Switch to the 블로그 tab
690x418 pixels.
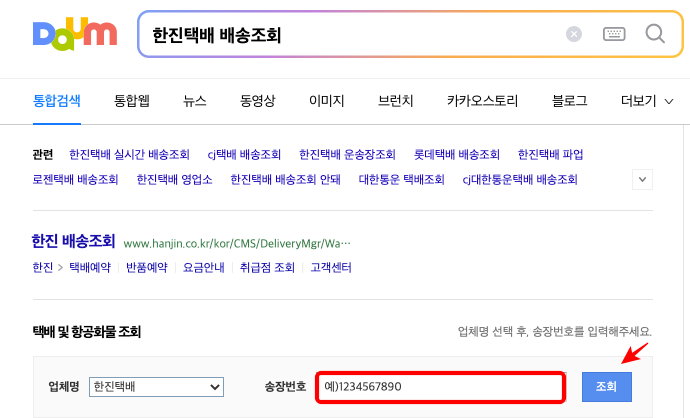point(569,101)
